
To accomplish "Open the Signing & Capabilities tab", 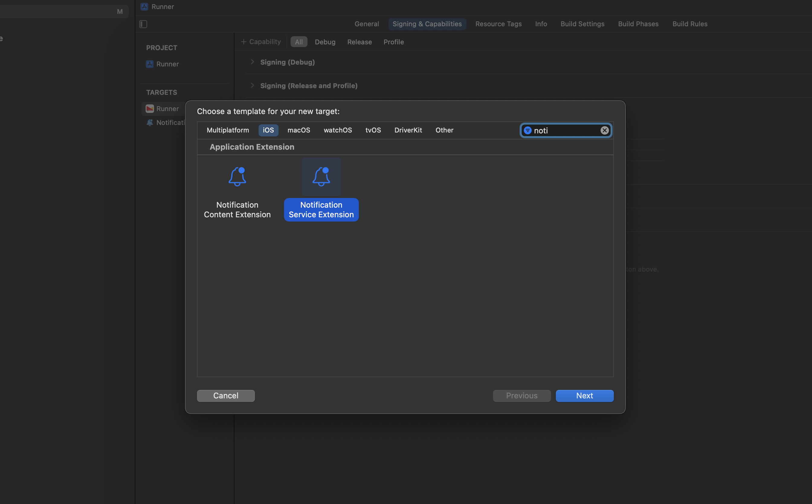I will (x=427, y=24).
